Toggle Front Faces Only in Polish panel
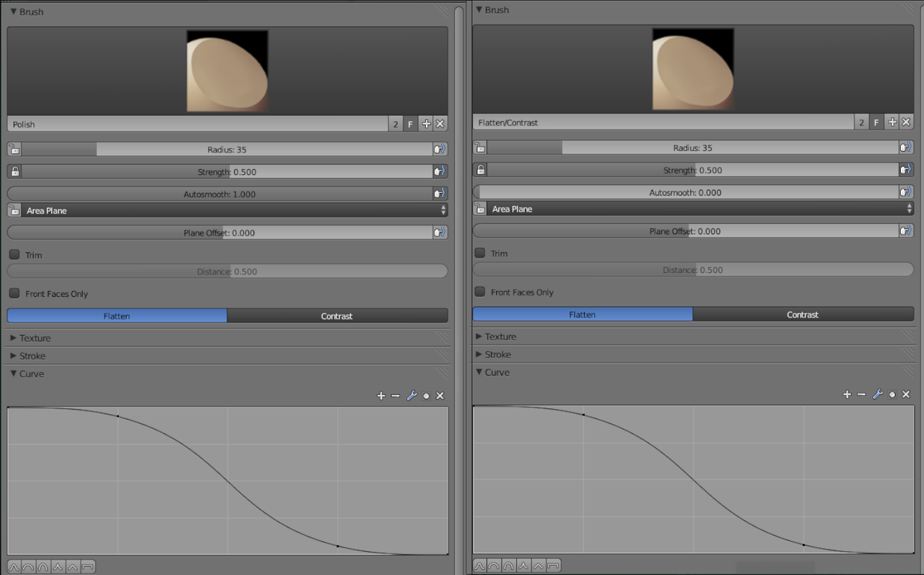The height and width of the screenshot is (575, 924). (14, 294)
